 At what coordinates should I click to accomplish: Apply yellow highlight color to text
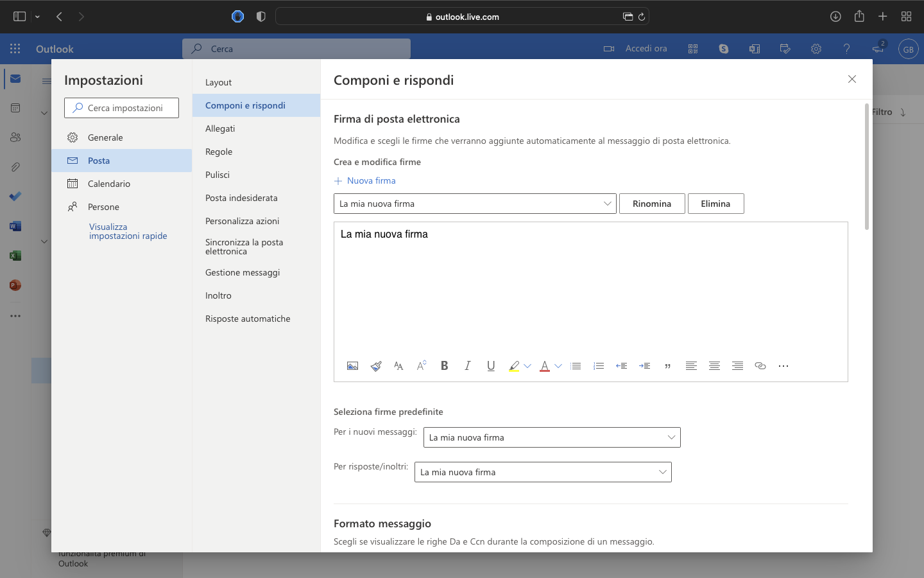tap(514, 366)
